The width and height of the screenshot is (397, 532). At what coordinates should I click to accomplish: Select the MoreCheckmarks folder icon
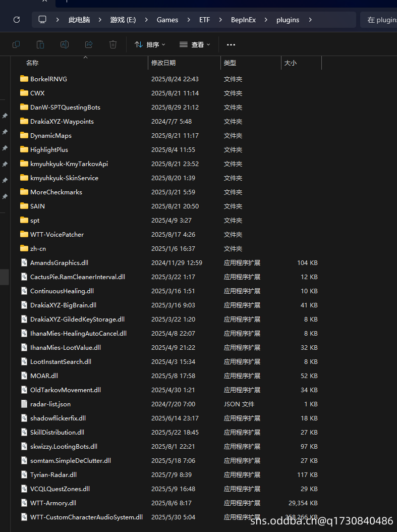(24, 192)
